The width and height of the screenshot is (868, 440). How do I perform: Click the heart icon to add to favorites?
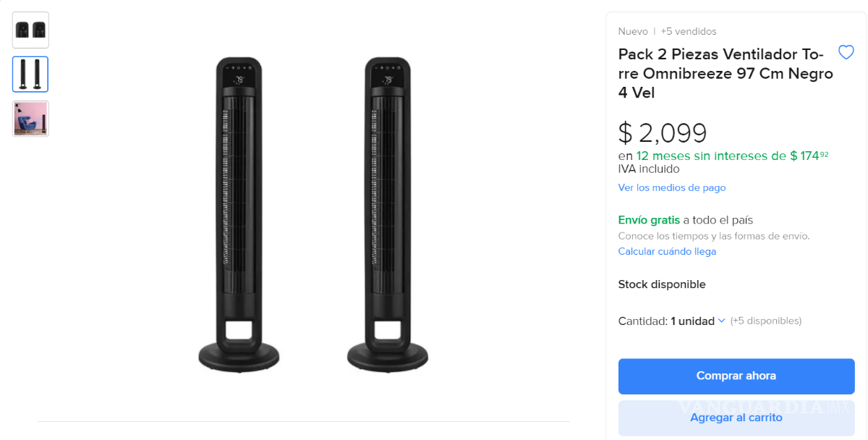[846, 52]
